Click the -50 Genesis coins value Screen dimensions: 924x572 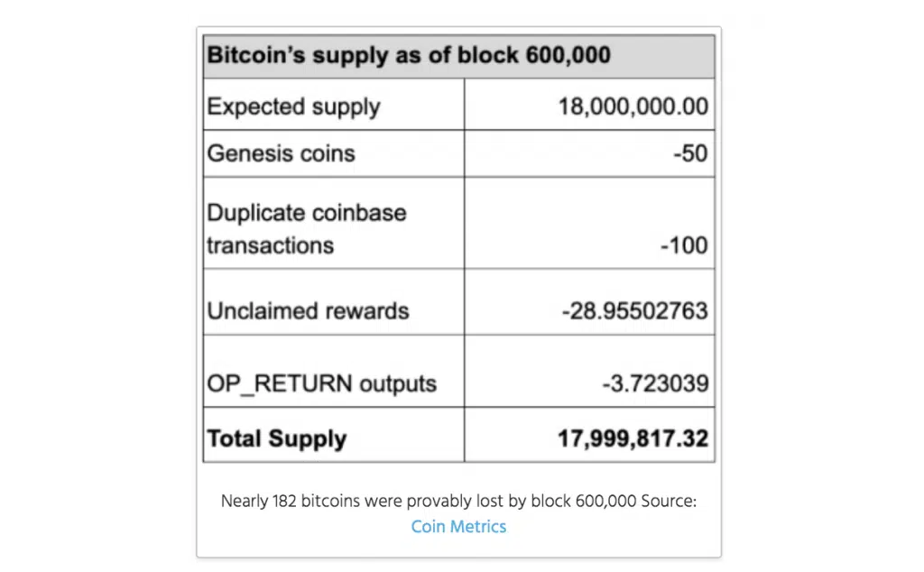click(x=690, y=153)
